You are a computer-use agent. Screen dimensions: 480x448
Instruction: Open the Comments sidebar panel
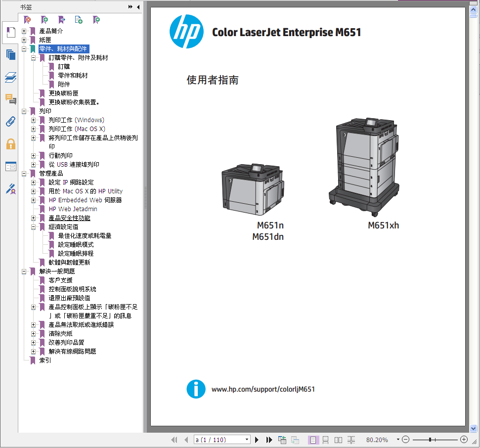tap(11, 99)
